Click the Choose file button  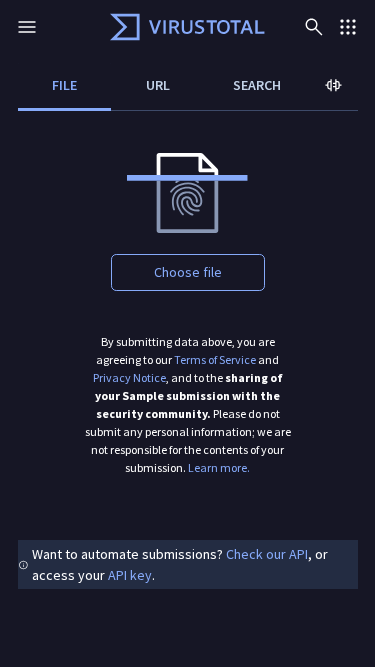[188, 272]
